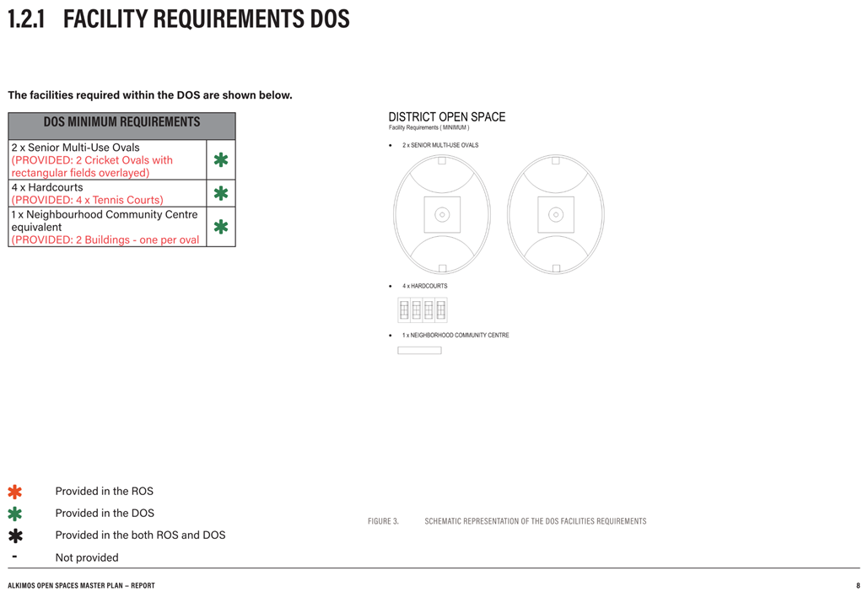Click the heading "1.2.1 FACILITY REQUIREMENTS DOS"

tap(179, 19)
